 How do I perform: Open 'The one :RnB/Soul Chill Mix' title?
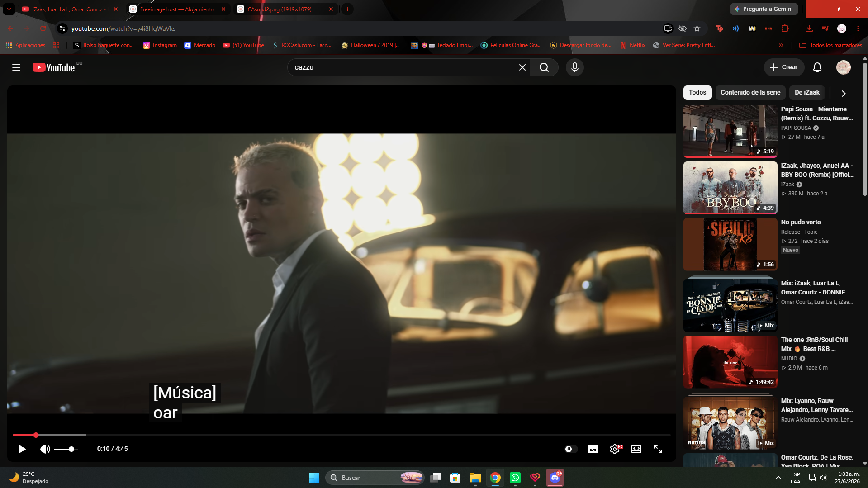coord(814,344)
